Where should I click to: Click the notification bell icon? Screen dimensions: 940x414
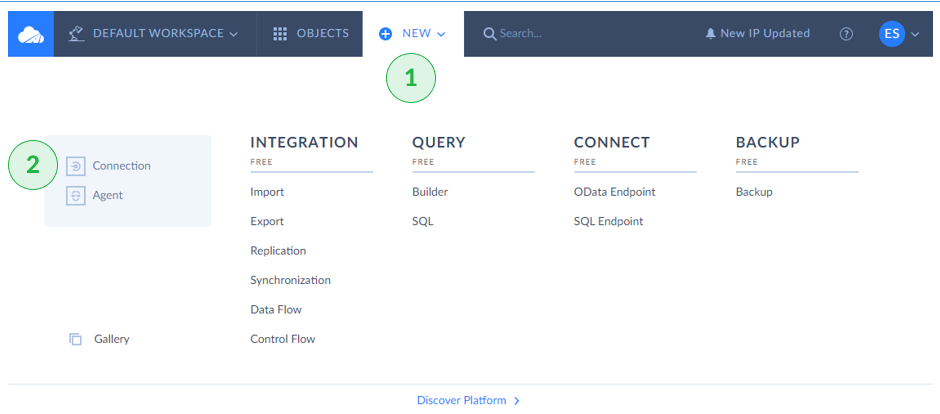click(710, 34)
